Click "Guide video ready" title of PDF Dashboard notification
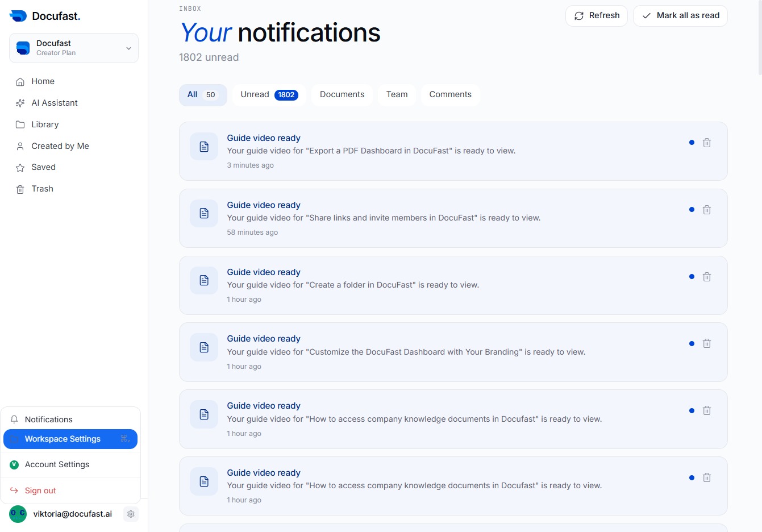This screenshot has height=532, width=762. click(x=264, y=138)
